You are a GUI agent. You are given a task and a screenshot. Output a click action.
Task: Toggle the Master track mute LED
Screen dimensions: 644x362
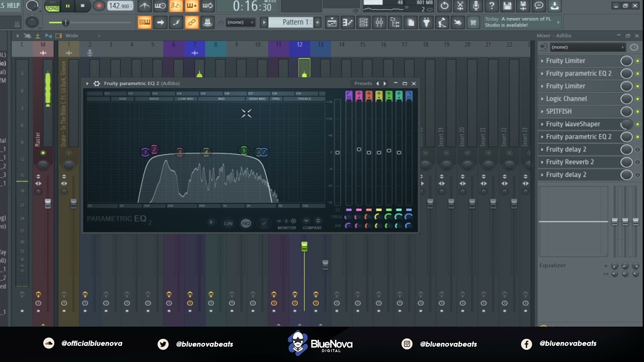43,153
